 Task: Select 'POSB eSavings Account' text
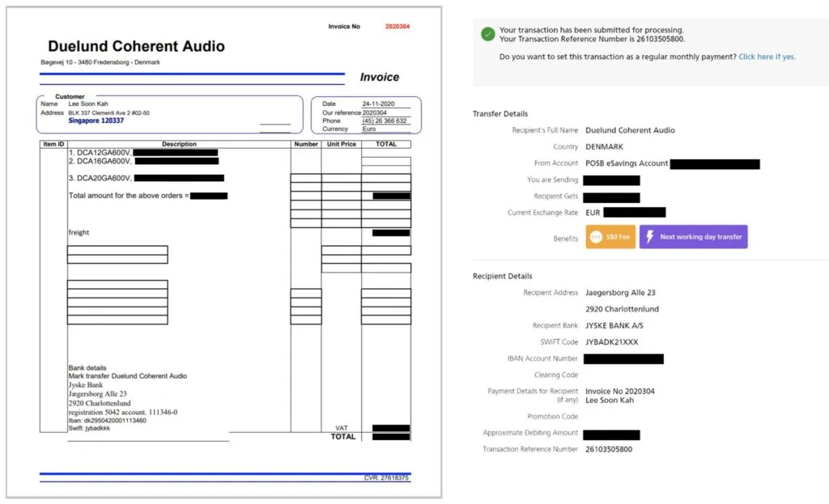pos(627,163)
